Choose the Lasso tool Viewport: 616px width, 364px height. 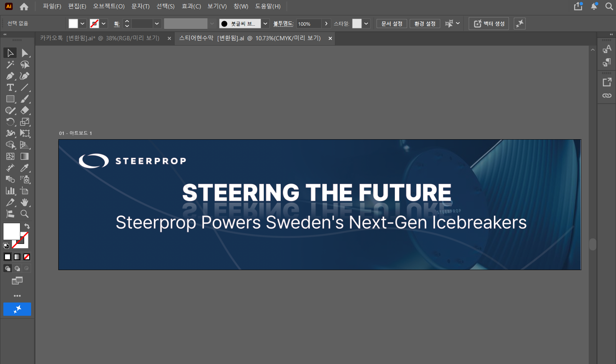click(25, 64)
